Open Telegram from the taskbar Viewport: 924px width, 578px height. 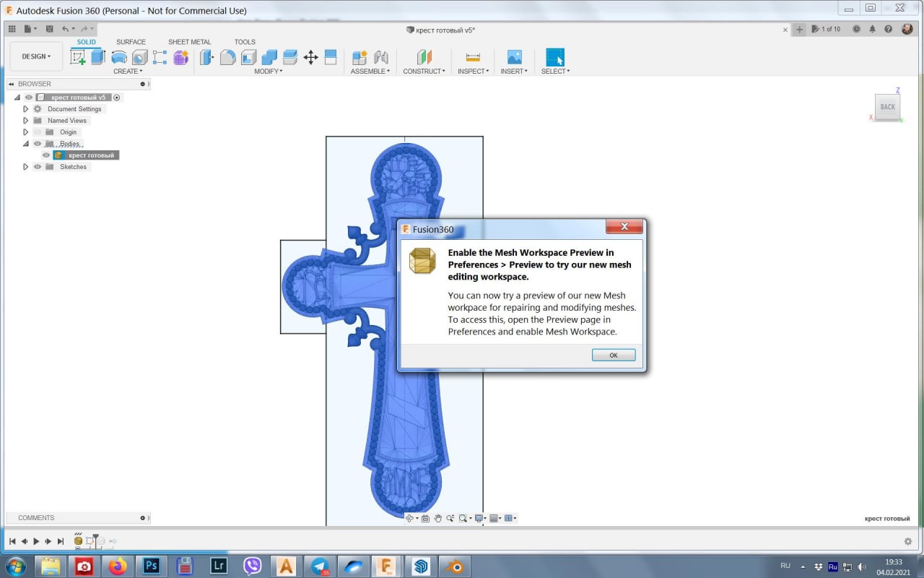click(x=319, y=566)
